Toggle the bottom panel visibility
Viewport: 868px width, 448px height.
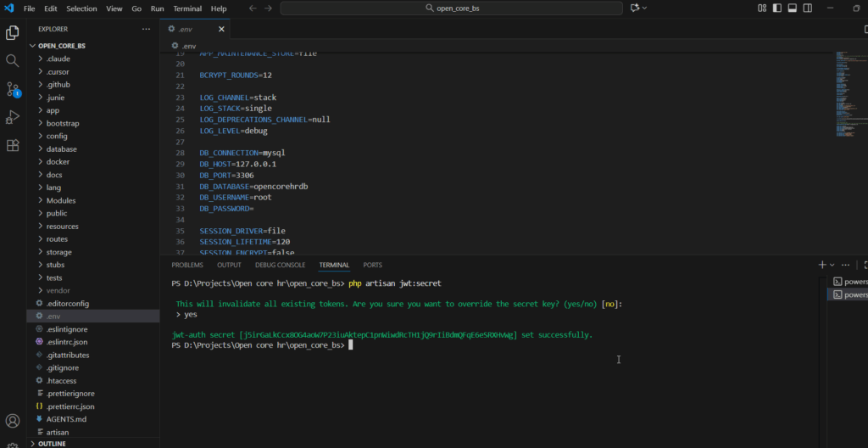(793, 8)
